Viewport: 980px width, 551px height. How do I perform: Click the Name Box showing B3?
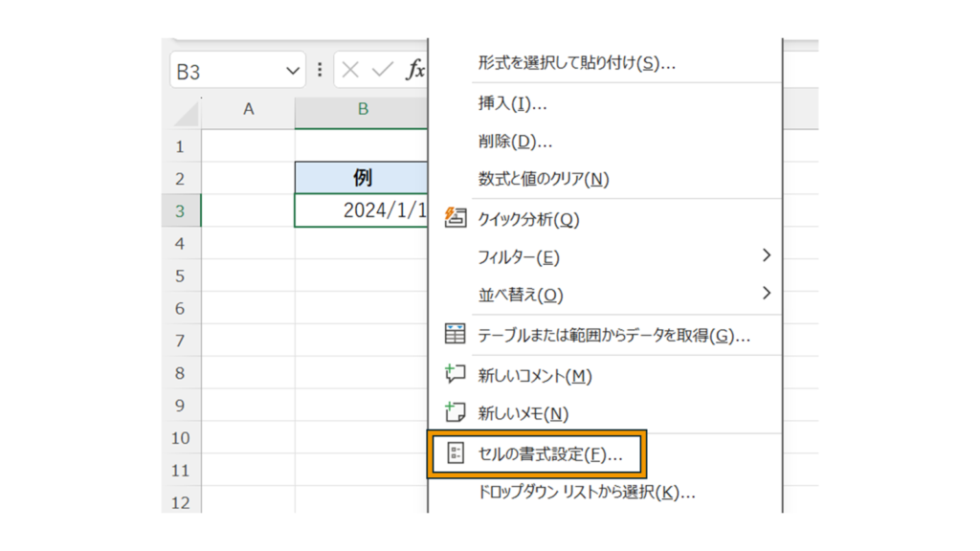pyautogui.click(x=228, y=72)
